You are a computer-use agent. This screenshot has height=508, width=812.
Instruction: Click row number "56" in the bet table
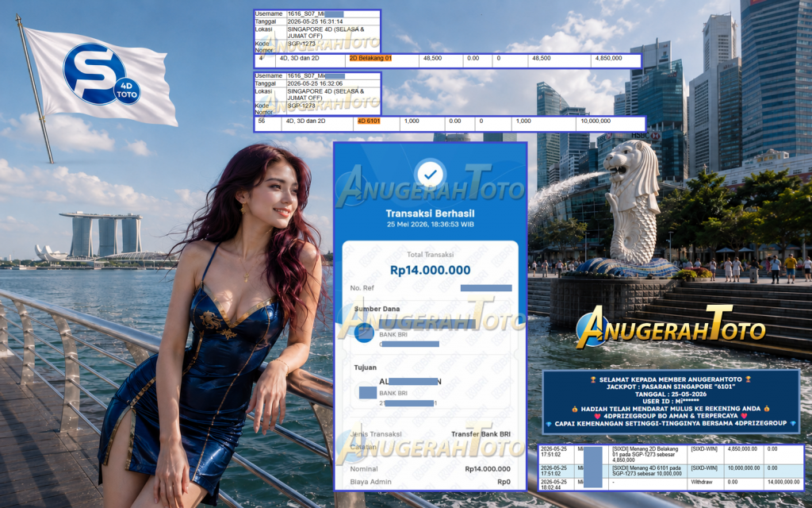pyautogui.click(x=262, y=121)
